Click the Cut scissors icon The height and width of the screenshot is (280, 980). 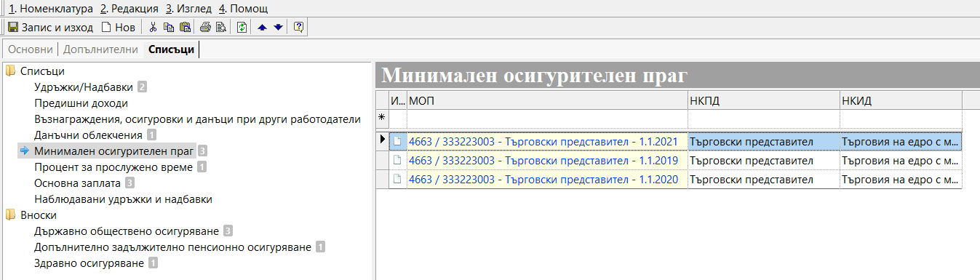pyautogui.click(x=153, y=28)
